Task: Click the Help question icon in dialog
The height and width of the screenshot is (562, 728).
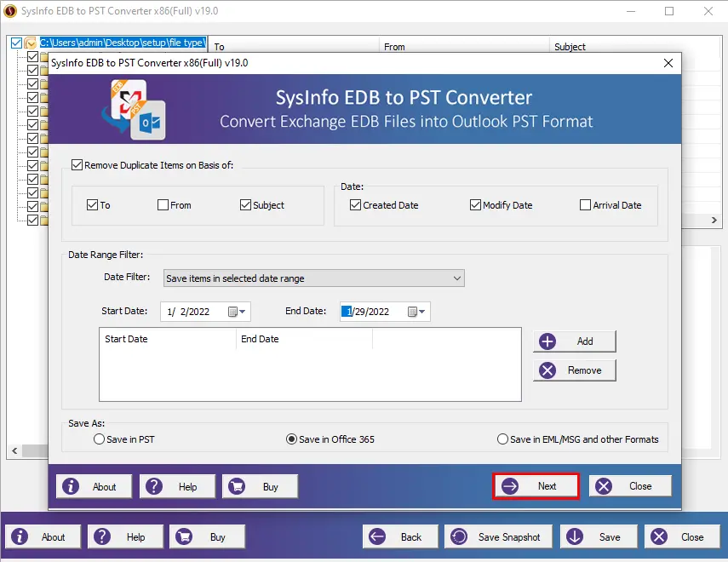Action: (155, 487)
